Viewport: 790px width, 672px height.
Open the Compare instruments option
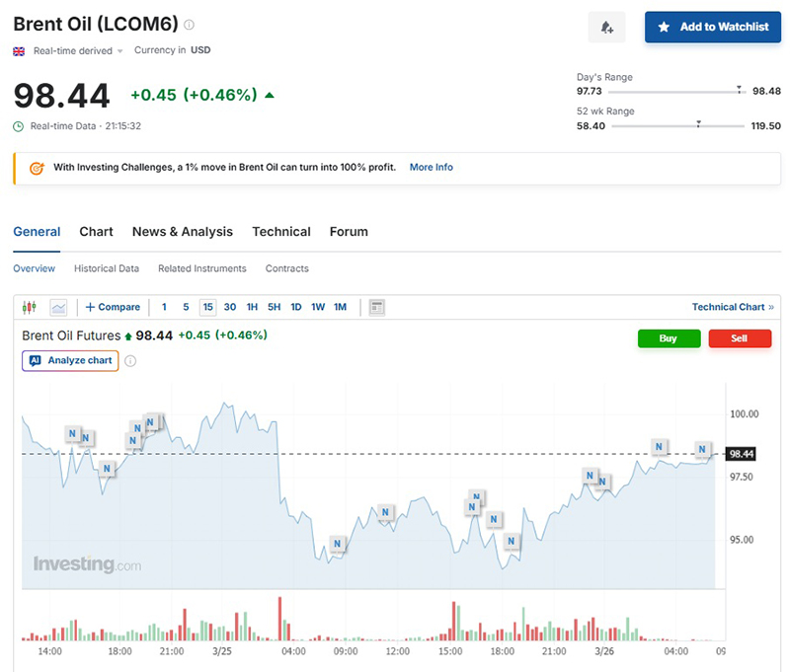pyautogui.click(x=113, y=307)
